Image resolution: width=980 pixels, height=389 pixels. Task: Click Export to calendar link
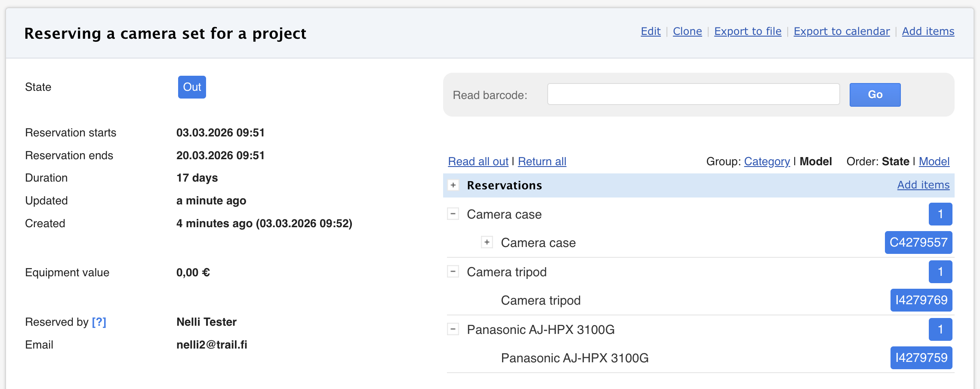841,31
